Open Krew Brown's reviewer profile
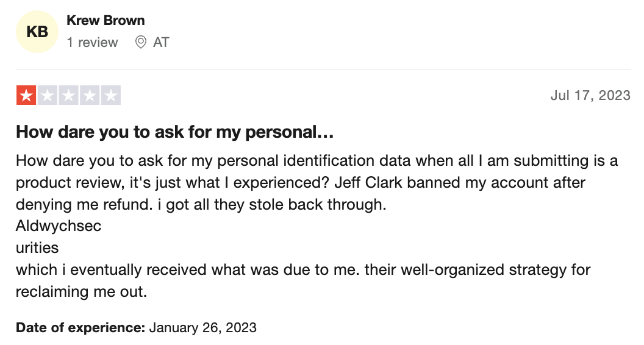Image resolution: width=644 pixels, height=345 pixels. point(106,21)
